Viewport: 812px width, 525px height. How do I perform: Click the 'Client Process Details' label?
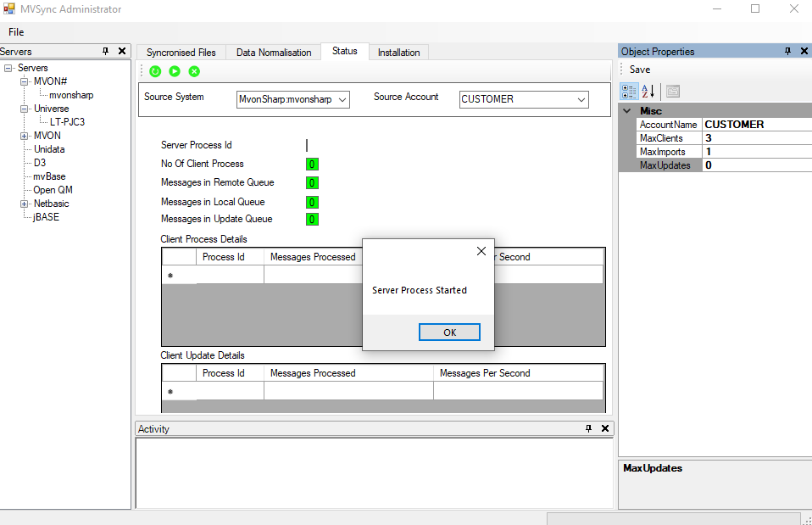(x=203, y=239)
